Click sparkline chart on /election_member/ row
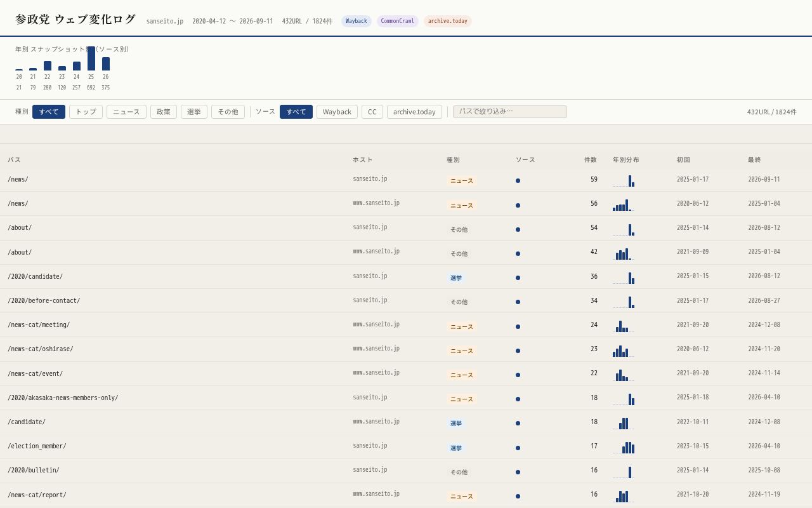 click(624, 448)
